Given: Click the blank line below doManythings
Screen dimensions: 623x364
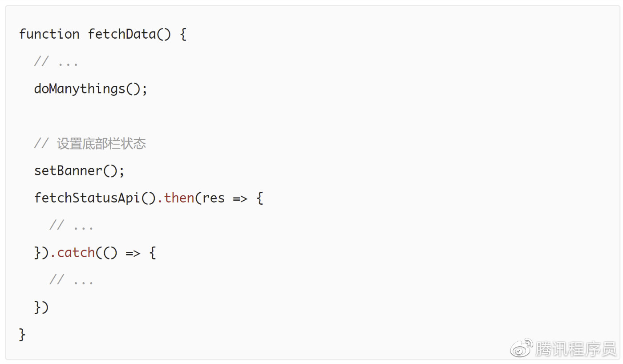Looking at the screenshot, I should [x=311, y=116].
